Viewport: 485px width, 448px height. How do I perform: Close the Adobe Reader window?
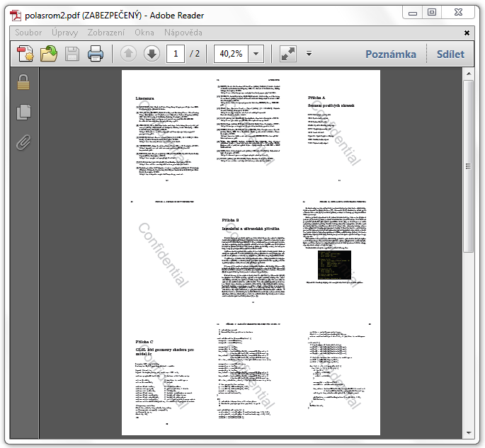click(x=458, y=13)
